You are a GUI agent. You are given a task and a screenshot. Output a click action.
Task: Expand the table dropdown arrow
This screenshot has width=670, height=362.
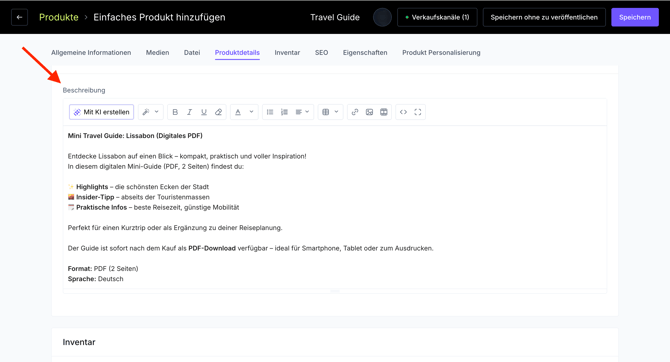pyautogui.click(x=336, y=112)
